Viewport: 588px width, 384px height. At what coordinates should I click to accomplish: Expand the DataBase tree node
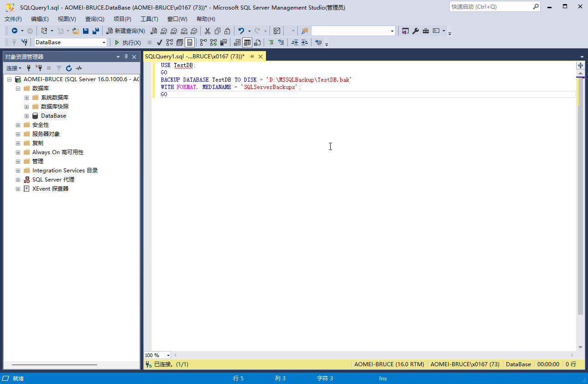(26, 116)
